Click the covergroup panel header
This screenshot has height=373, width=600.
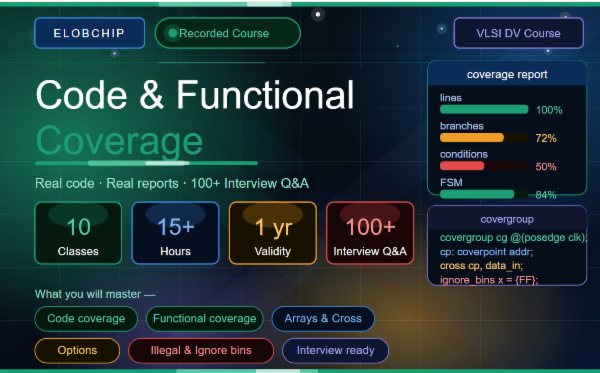(x=507, y=219)
